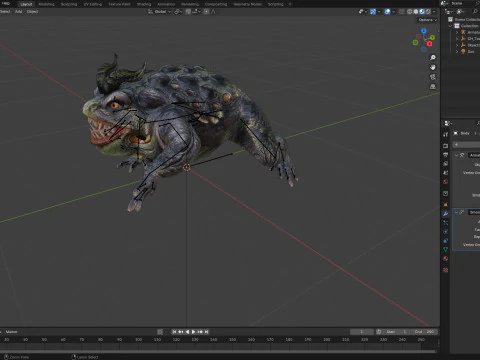Select Sun light in the outliner
This screenshot has width=480, height=360.
471,52
